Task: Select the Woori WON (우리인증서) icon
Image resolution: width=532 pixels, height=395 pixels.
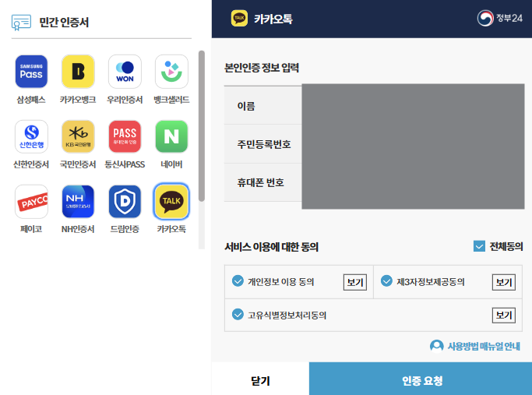Action: (125, 72)
